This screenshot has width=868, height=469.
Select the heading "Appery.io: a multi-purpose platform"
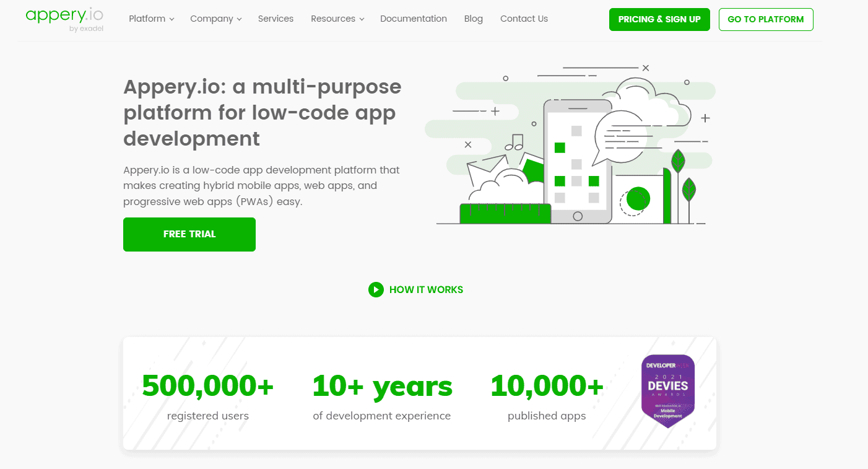263,112
